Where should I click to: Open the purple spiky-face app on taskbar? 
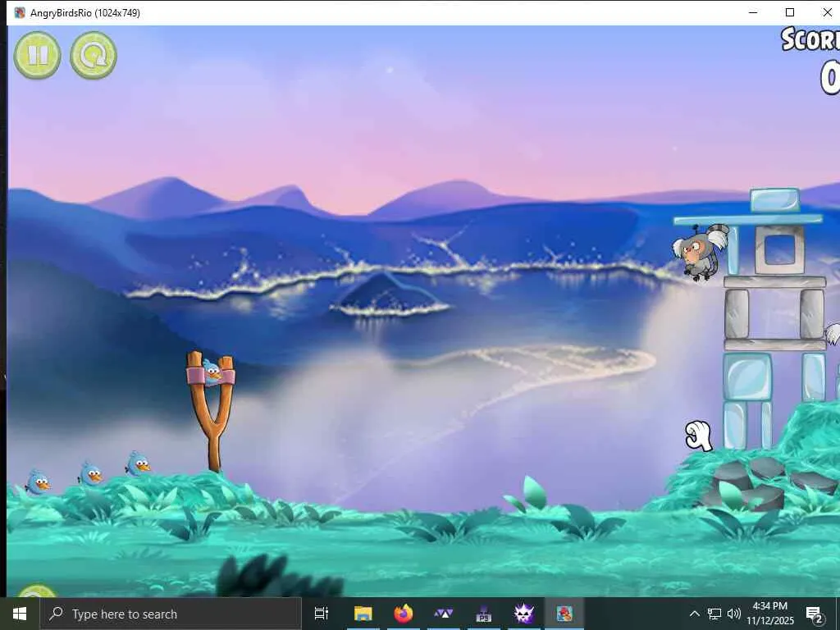point(524,614)
